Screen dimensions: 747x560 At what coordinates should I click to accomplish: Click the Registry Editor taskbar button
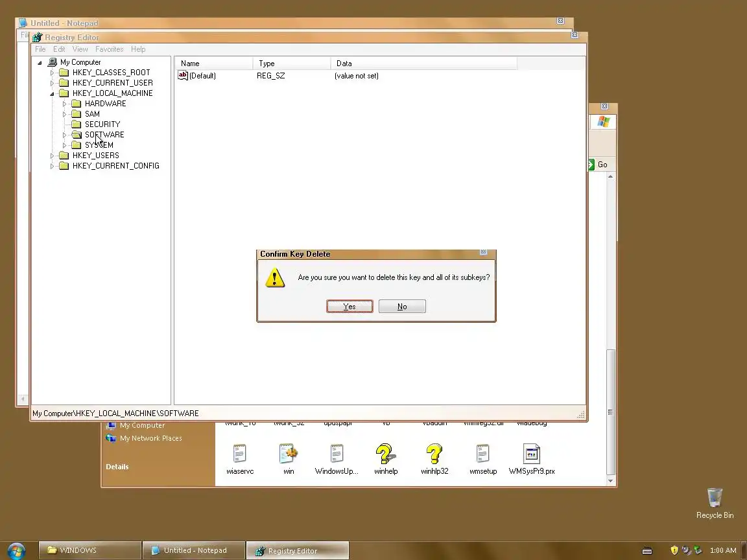point(298,550)
